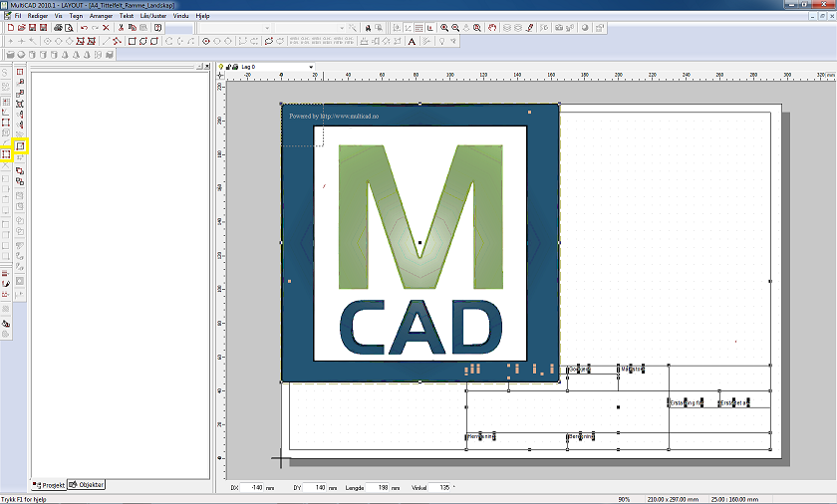Click the red pen layer tool icon

tap(529, 28)
